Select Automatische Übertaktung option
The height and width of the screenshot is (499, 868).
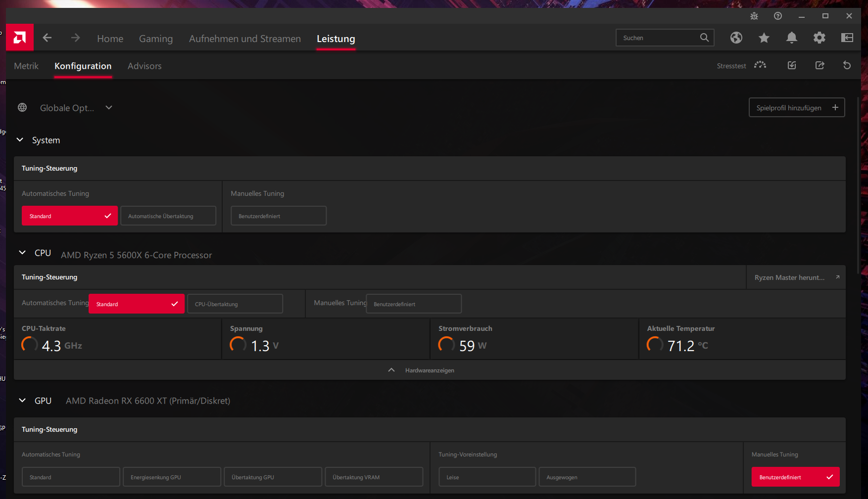[168, 216]
